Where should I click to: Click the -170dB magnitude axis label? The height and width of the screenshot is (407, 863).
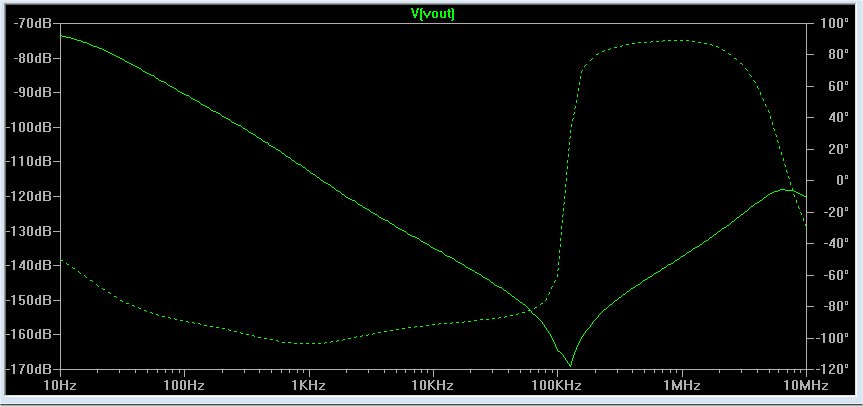point(28,369)
